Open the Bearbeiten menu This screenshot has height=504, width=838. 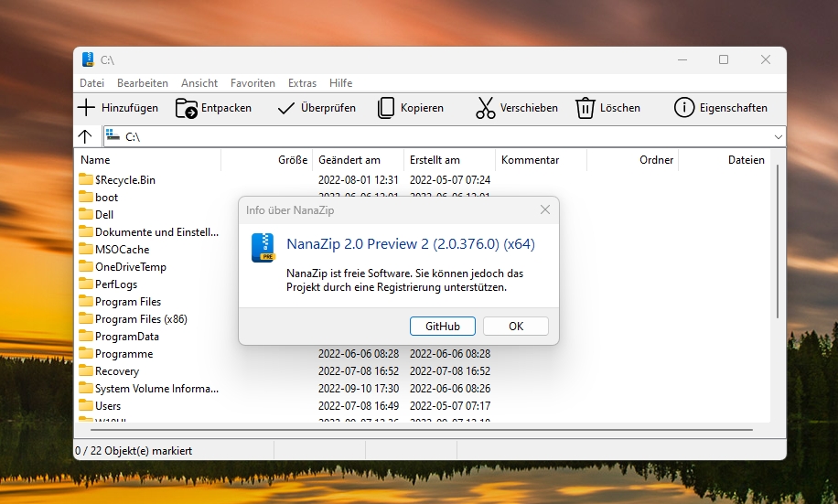[x=143, y=83]
